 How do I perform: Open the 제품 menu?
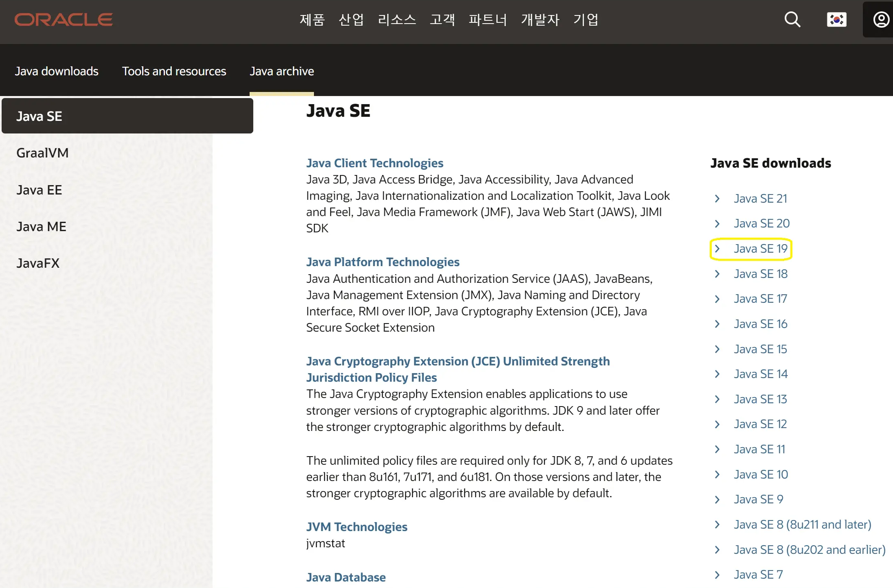coord(312,20)
